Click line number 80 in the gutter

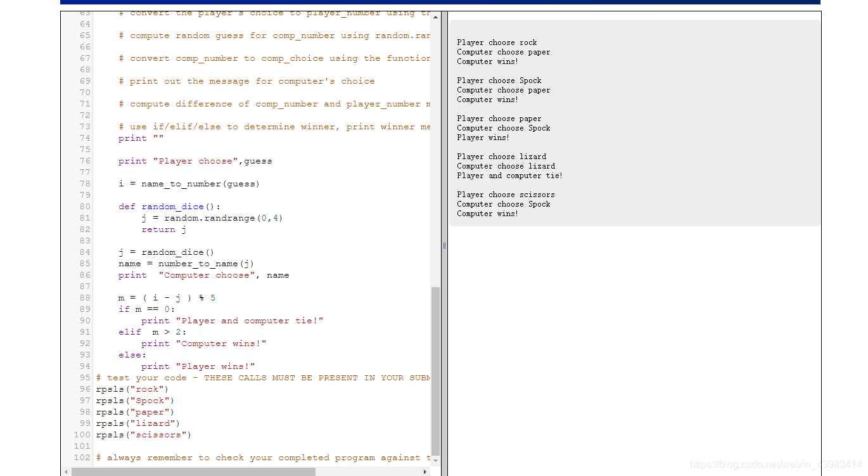85,207
